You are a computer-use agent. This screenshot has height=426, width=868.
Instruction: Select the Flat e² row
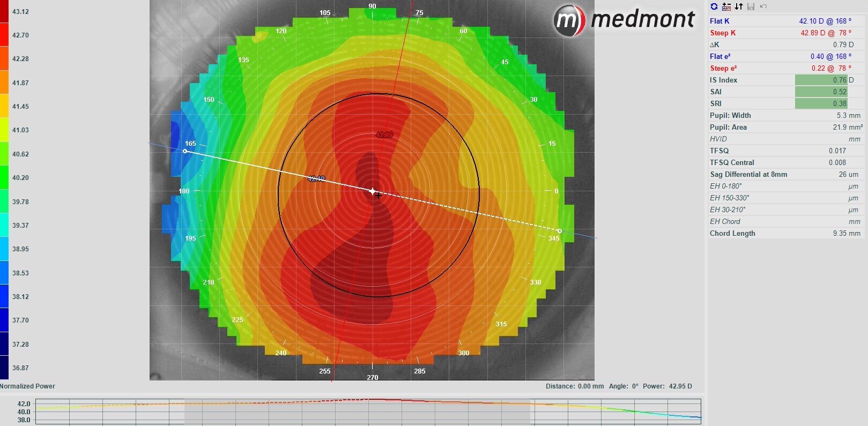click(786, 56)
